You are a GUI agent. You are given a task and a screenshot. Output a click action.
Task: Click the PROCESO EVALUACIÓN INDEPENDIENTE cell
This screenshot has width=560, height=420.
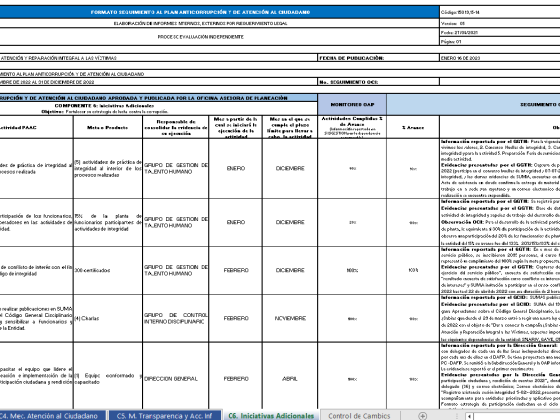point(219,37)
